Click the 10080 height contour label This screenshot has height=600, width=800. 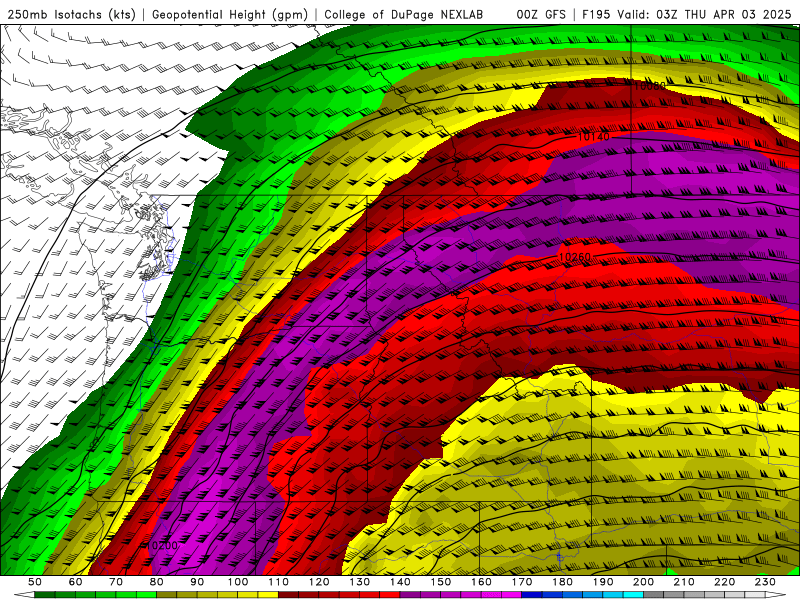[x=649, y=86]
